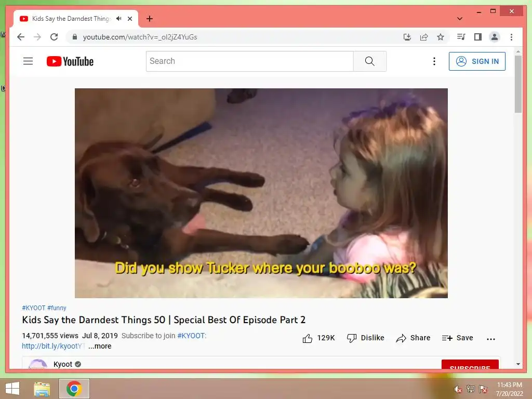Image resolution: width=532 pixels, height=399 pixels.
Task: Open the #KYOOT hashtag above the title
Action: pyautogui.click(x=34, y=308)
